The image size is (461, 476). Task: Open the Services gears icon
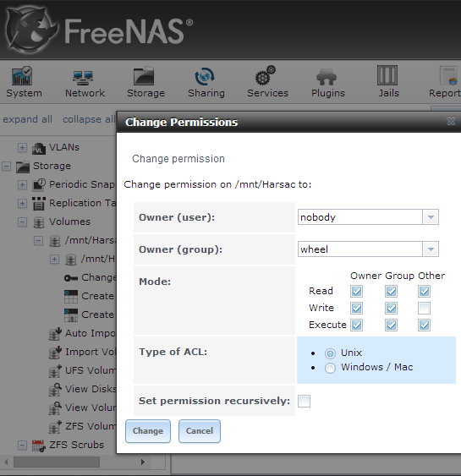[265, 75]
